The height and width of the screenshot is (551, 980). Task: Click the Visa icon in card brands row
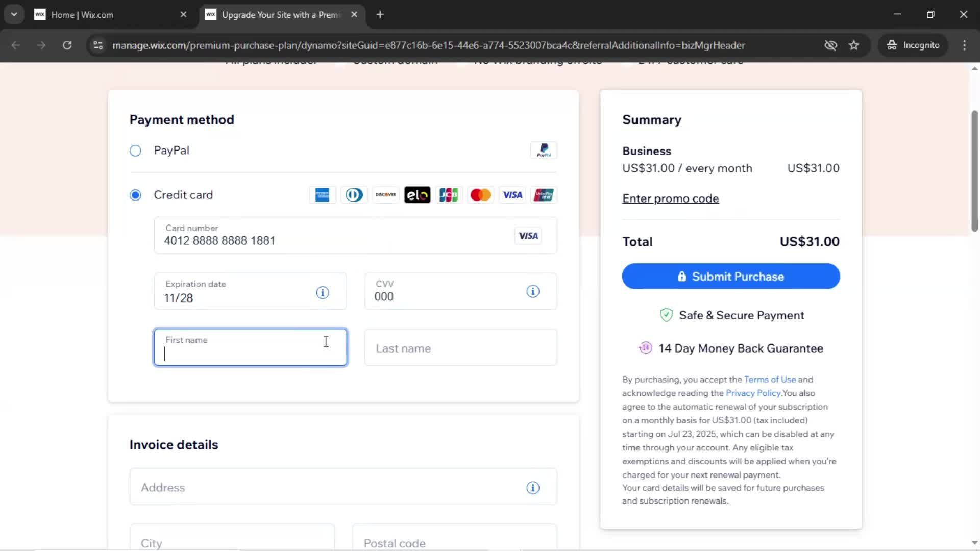coord(512,195)
